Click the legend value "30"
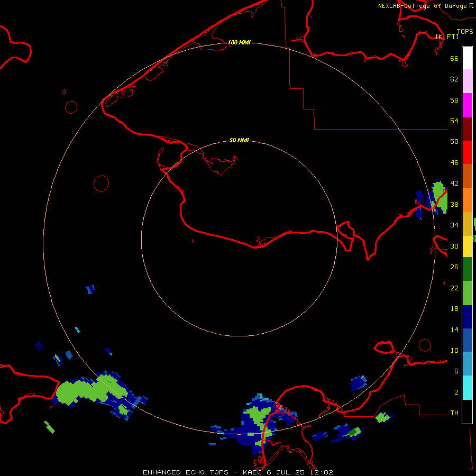This screenshot has width=476, height=476. pos(454,246)
